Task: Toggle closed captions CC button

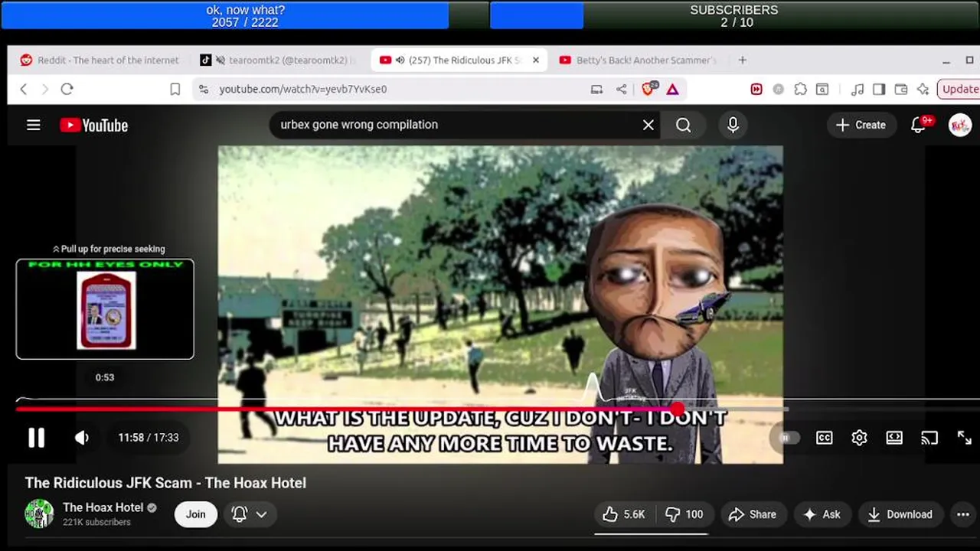Action: pos(824,438)
